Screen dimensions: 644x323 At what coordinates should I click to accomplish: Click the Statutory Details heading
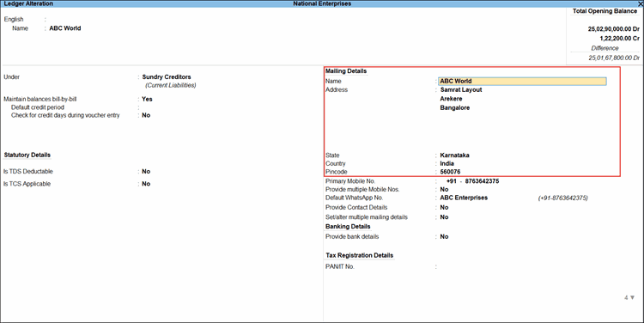click(x=27, y=155)
